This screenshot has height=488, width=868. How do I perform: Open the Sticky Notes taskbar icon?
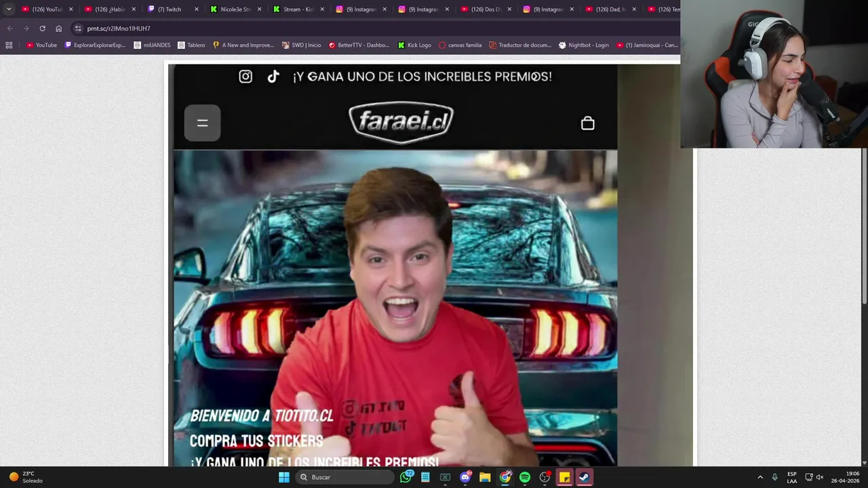[x=564, y=477]
